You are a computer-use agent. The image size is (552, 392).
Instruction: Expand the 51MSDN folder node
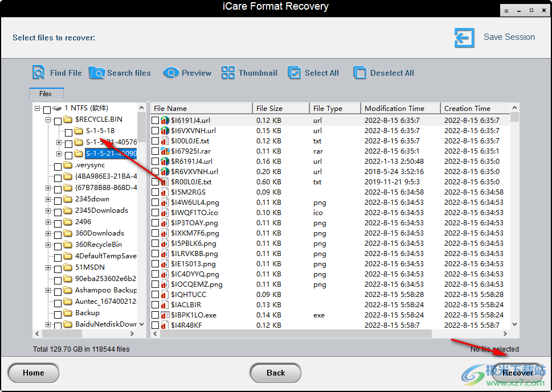pyautogui.click(x=48, y=267)
